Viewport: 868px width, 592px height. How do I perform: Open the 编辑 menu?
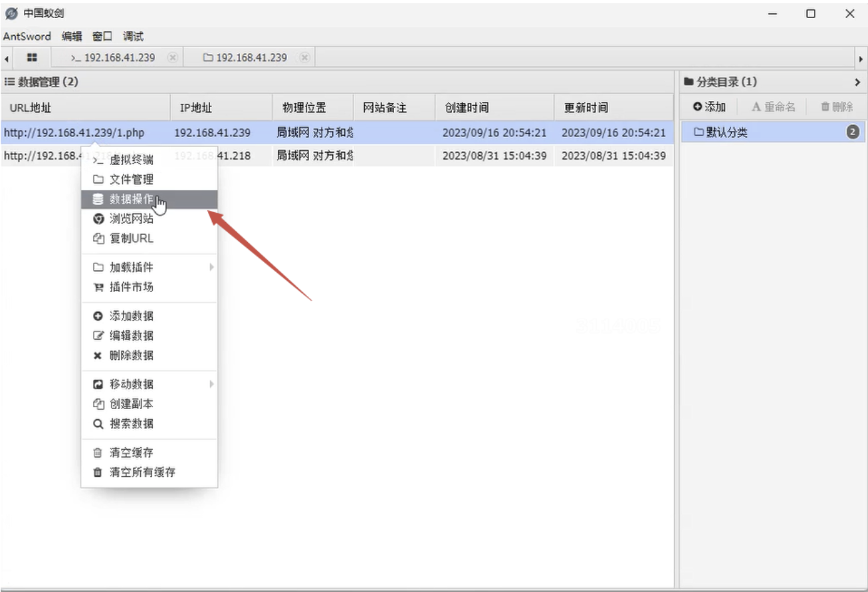pos(72,36)
